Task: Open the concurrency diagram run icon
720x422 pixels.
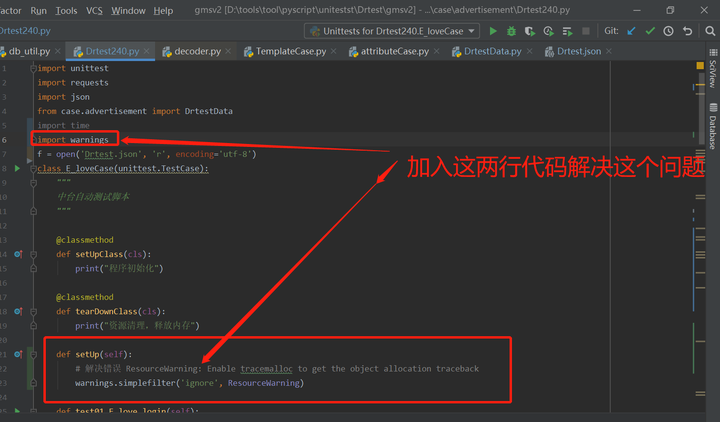Action: tap(567, 31)
